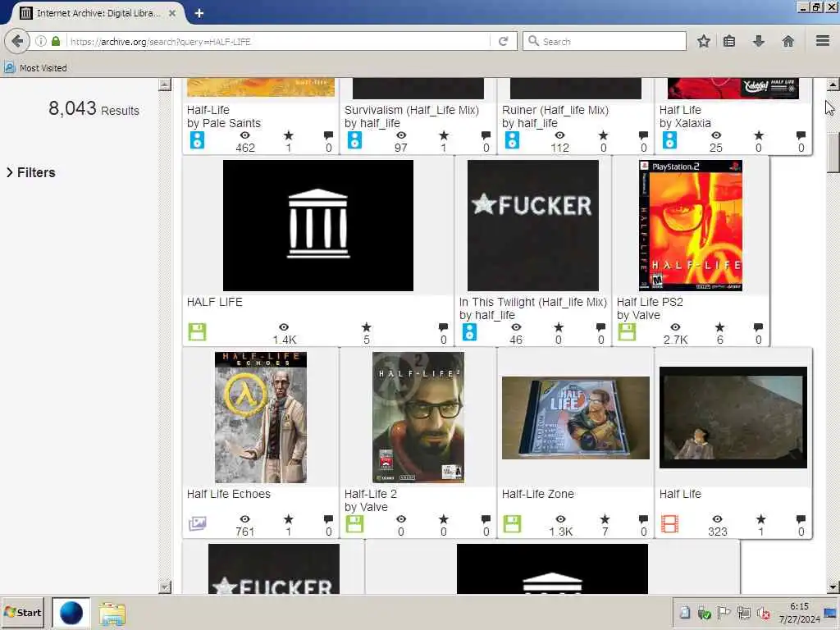Click the green software floppy icon under HALF LIFE
The height and width of the screenshot is (630, 840).
(197, 332)
